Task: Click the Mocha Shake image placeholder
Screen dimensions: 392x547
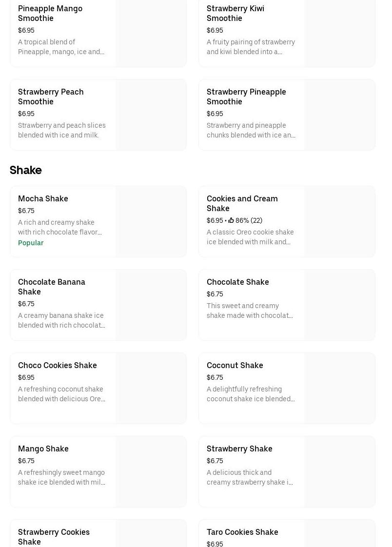Action: coord(151,221)
